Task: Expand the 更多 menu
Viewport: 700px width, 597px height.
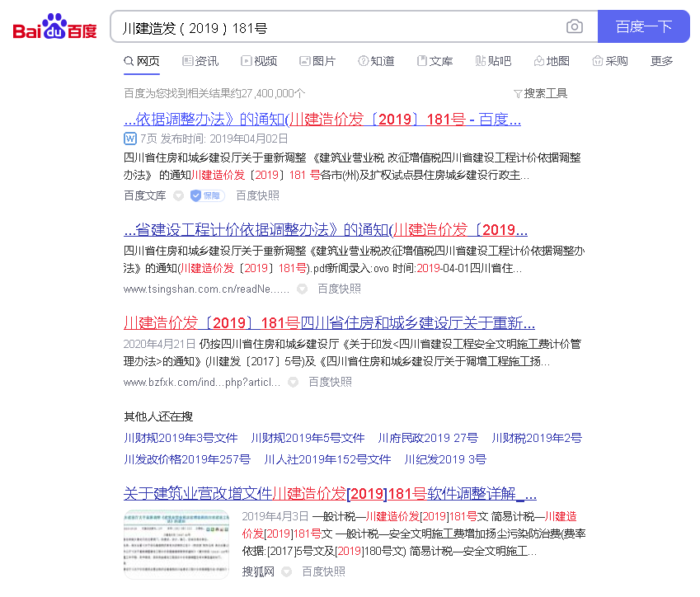Action: 661,61
